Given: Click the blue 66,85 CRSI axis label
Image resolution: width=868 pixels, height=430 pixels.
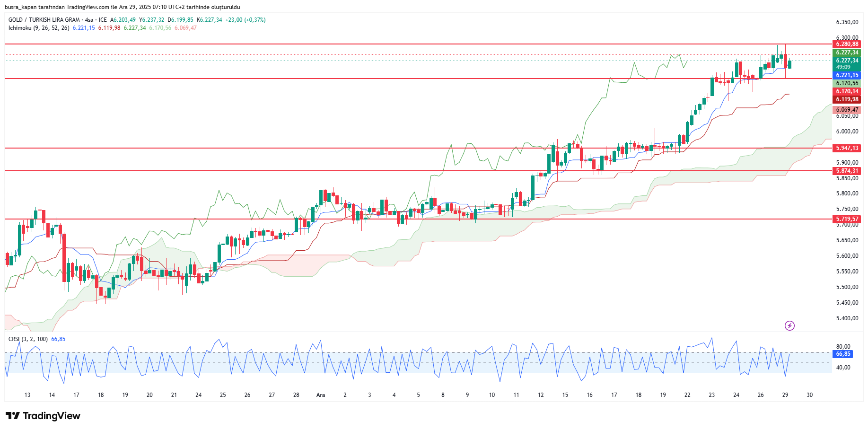Looking at the screenshot, I should (842, 354).
